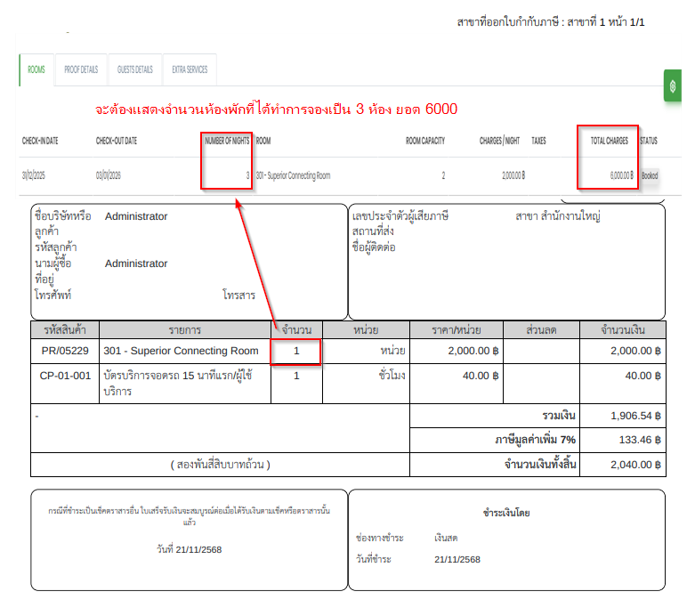Viewport: 695px width, 616px height.
Task: Click the Number of Nights column header
Action: click(x=227, y=141)
